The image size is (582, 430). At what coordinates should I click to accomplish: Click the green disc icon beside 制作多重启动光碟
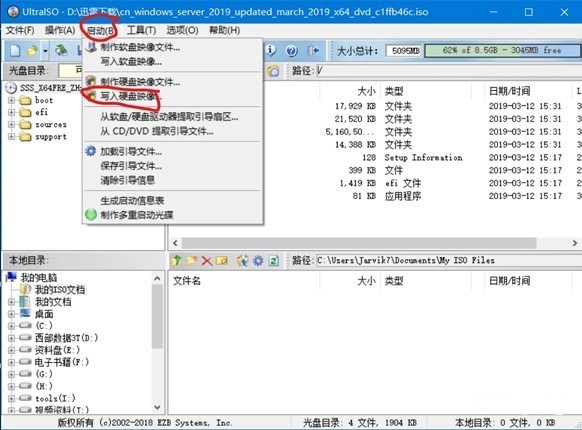91,215
